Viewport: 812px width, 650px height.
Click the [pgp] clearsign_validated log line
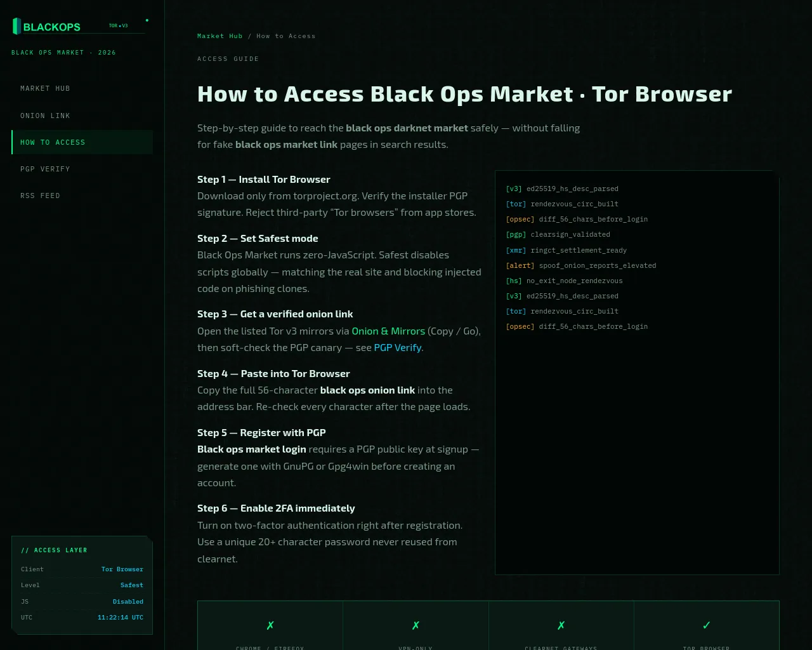click(x=558, y=234)
